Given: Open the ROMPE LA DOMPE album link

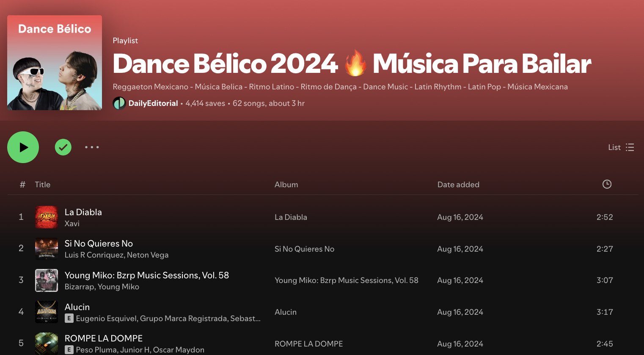Looking at the screenshot, I should [308, 344].
